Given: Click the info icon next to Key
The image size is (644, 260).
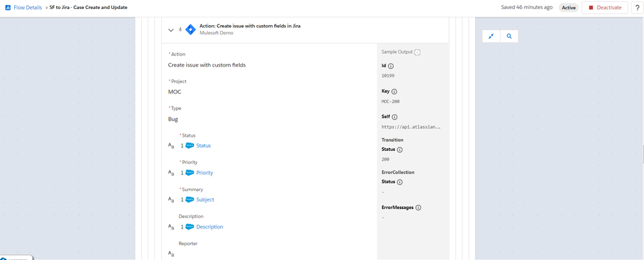Looking at the screenshot, I should (x=395, y=91).
